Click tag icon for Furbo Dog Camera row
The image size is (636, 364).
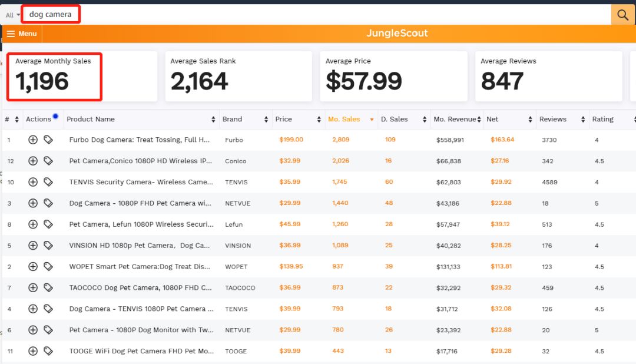point(48,140)
